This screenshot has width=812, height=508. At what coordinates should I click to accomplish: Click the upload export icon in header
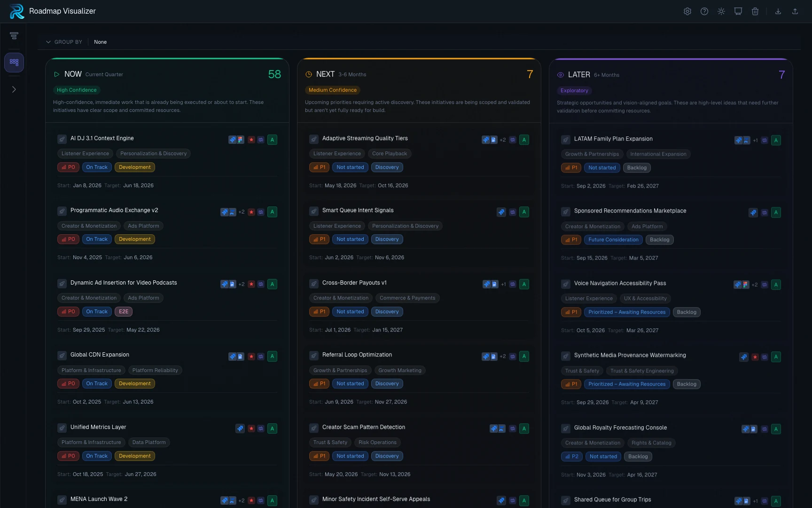[795, 11]
